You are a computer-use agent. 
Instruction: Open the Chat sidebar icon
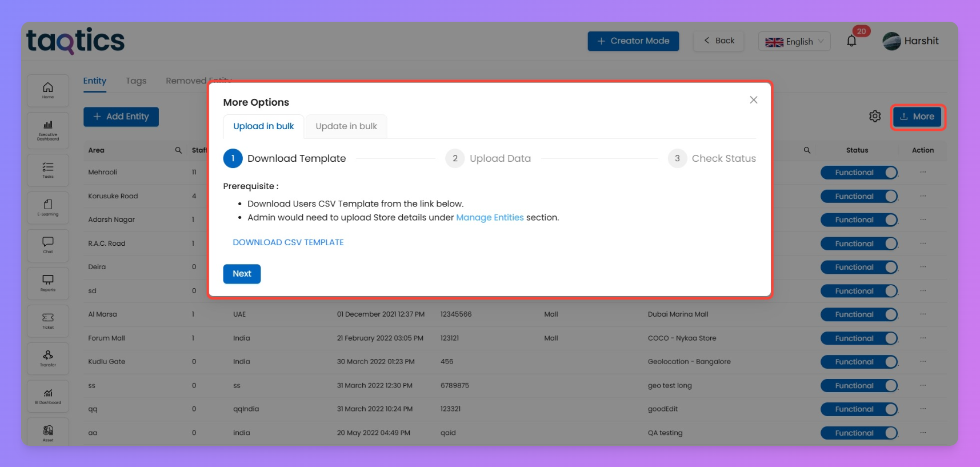click(x=48, y=245)
